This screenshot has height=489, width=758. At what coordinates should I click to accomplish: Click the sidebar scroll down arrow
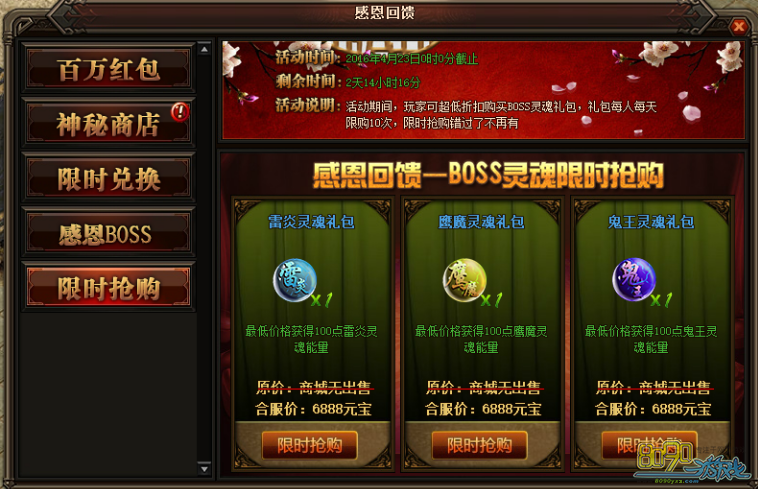pos(204,468)
